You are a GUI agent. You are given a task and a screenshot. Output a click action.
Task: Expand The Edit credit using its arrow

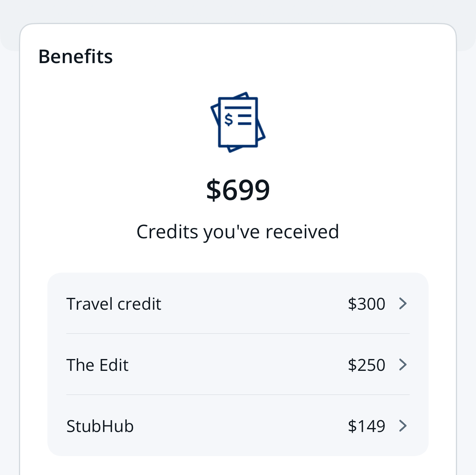click(403, 365)
